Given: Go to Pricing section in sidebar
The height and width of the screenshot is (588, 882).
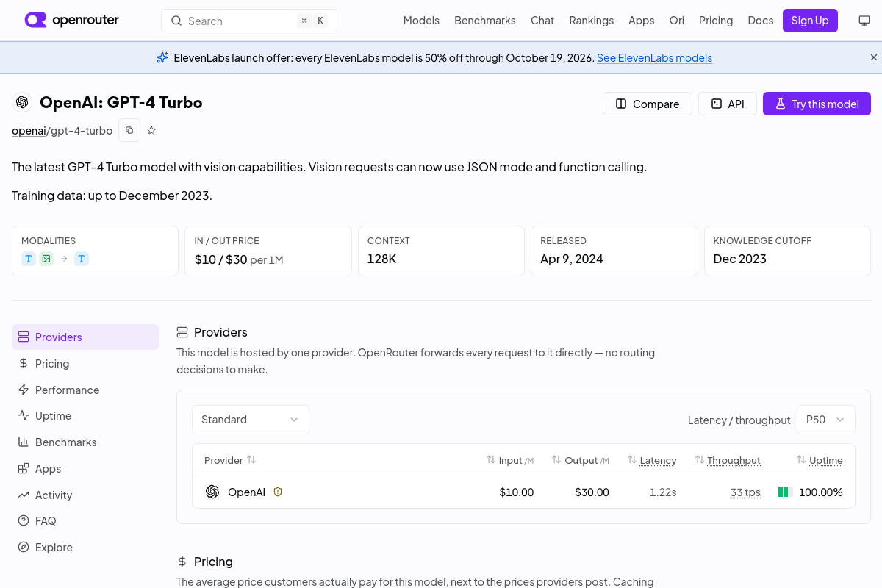Looking at the screenshot, I should pyautogui.click(x=85, y=363).
